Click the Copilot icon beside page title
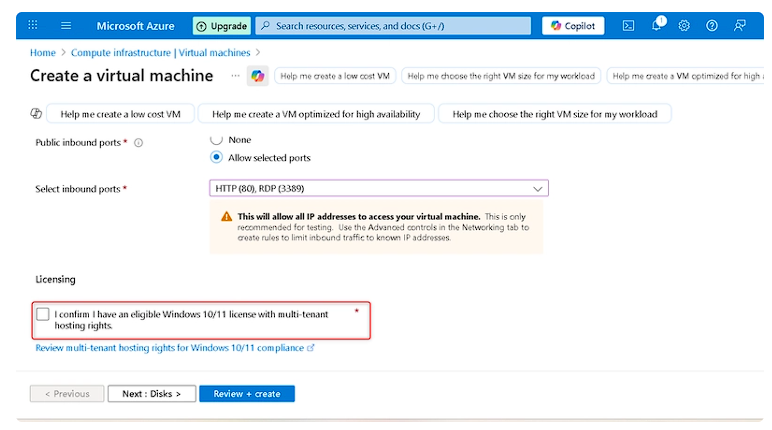Viewport: 772px width, 430px height. coord(258,76)
